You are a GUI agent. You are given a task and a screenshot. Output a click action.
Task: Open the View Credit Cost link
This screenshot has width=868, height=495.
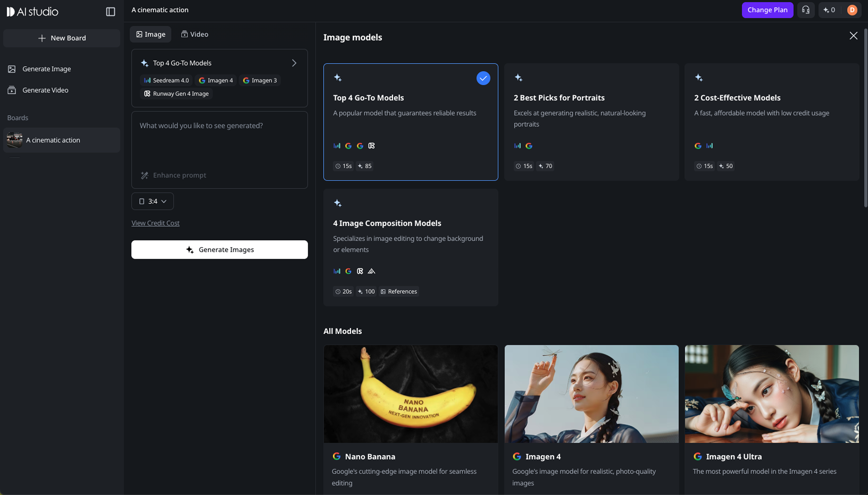(x=155, y=223)
